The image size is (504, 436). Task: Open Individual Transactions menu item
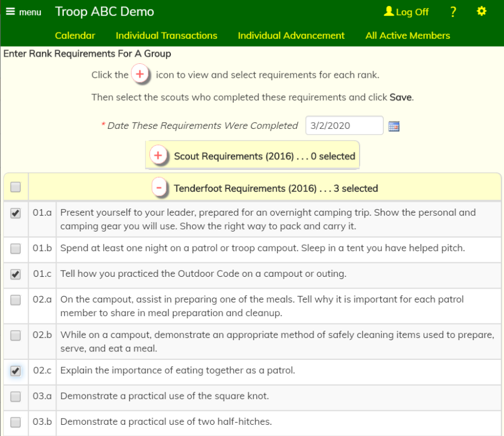[166, 35]
